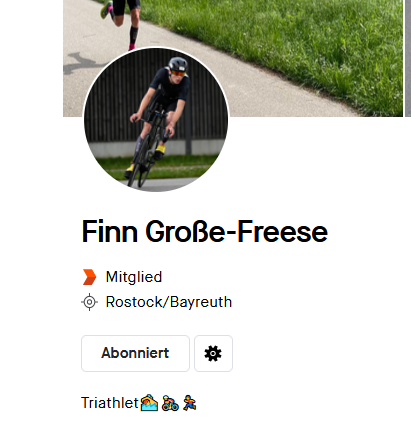This screenshot has height=435, width=411.
Task: Click the grey edge of adjacent photo
Action: pos(408,58)
